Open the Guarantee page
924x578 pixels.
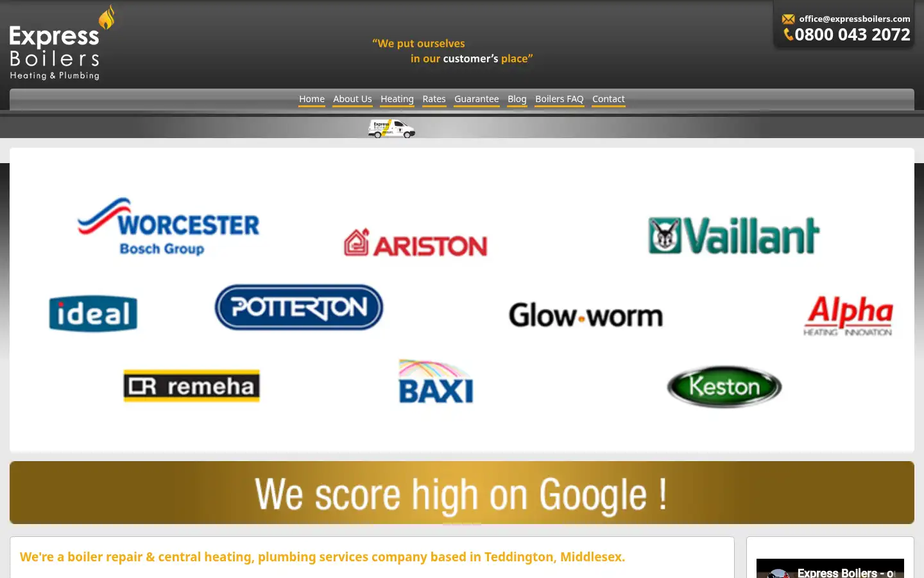point(477,99)
